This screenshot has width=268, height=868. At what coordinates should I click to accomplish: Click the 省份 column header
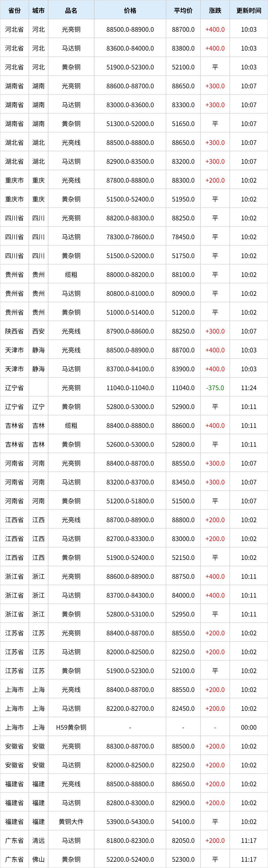point(14,10)
